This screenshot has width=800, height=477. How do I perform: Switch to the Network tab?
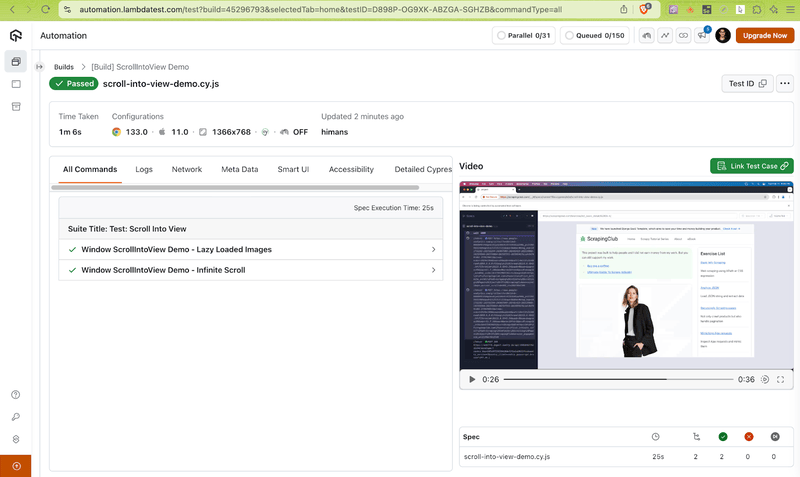[x=187, y=169]
